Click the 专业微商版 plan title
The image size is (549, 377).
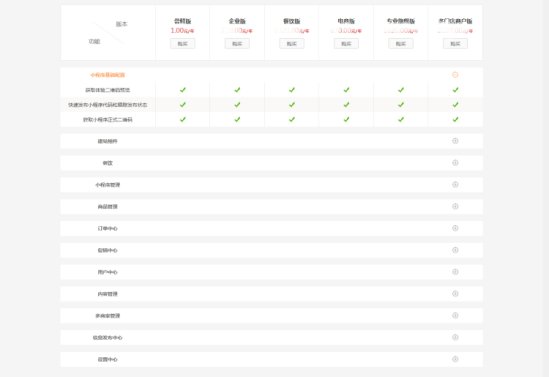(x=401, y=21)
